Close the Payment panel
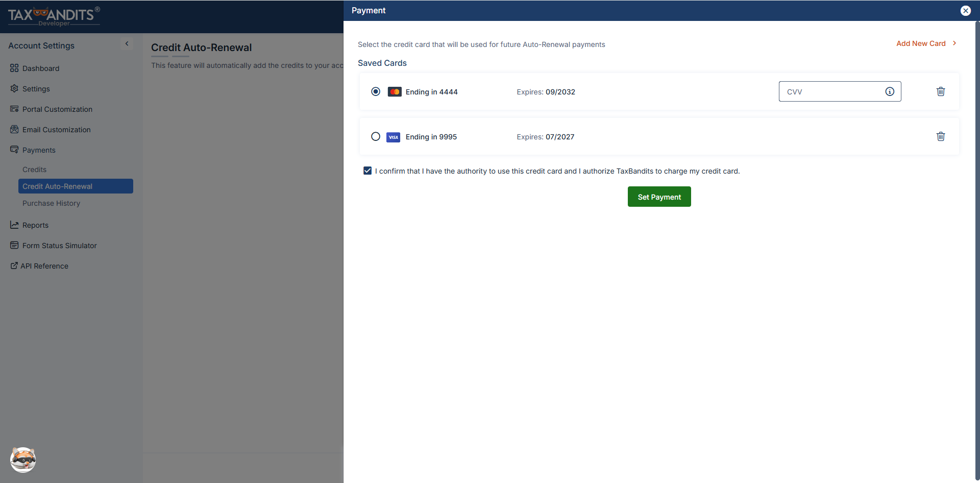 point(966,11)
